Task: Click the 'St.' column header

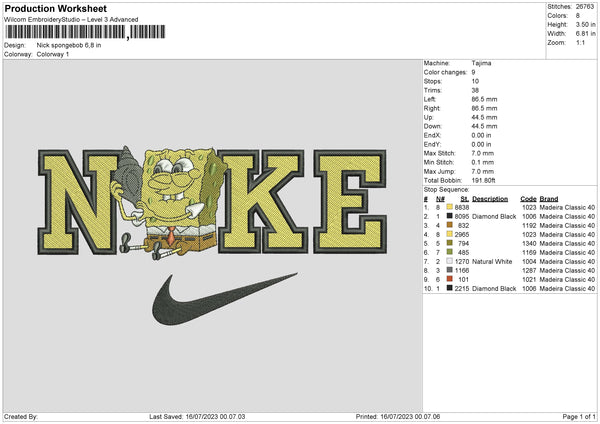Action: (465, 199)
